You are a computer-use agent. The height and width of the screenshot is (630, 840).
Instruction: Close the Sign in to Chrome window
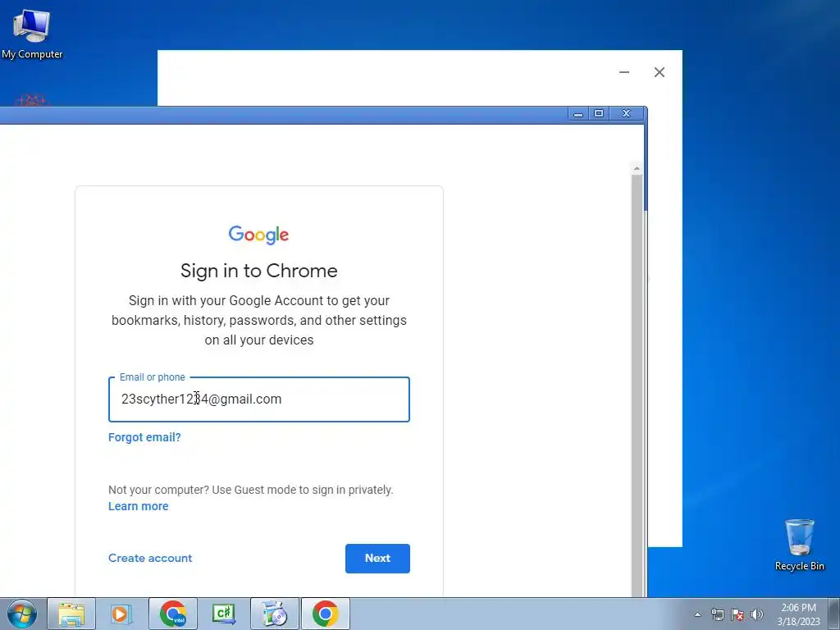coord(626,113)
